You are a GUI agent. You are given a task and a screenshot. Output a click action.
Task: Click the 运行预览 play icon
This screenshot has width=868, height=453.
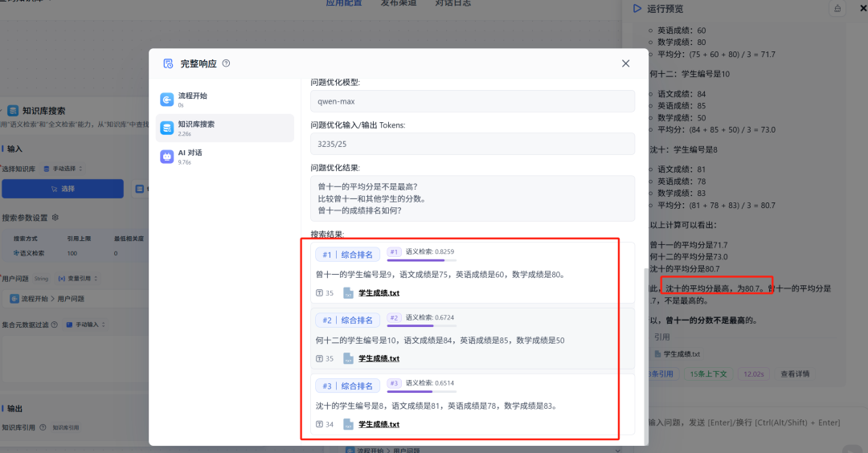point(637,8)
